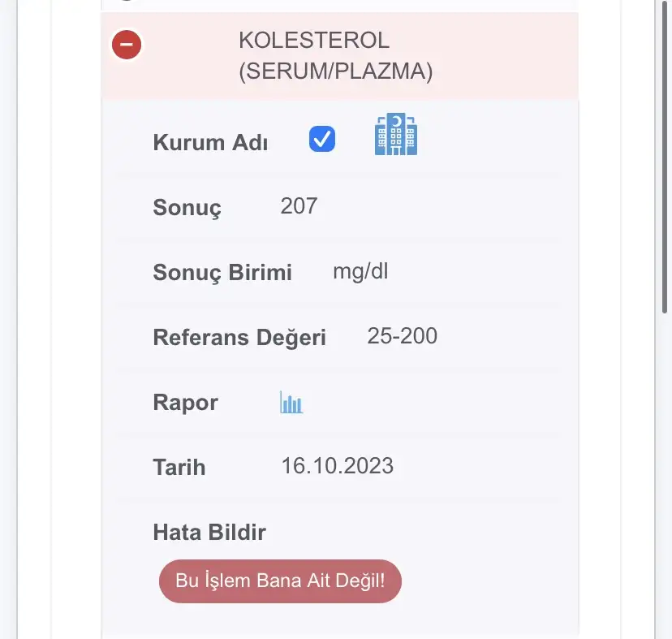The height and width of the screenshot is (639, 672).
Task: Click the Bu İşlem Bana Ait Değil! button
Action: click(x=280, y=581)
